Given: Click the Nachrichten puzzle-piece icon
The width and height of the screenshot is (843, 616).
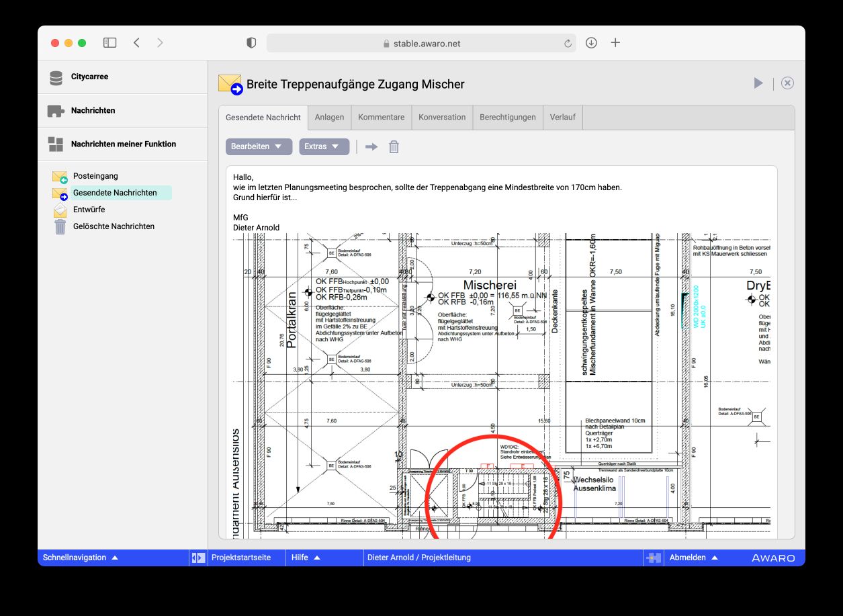Looking at the screenshot, I should pyautogui.click(x=56, y=111).
